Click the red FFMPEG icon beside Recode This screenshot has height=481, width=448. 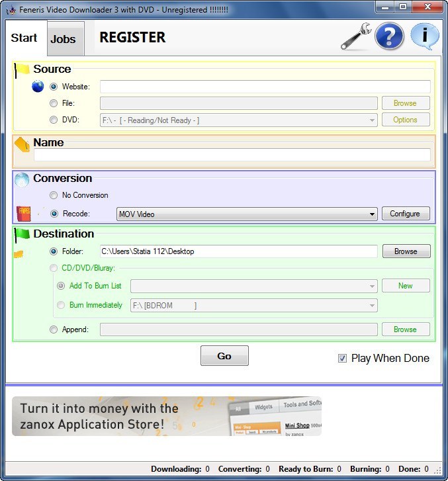[x=24, y=214]
